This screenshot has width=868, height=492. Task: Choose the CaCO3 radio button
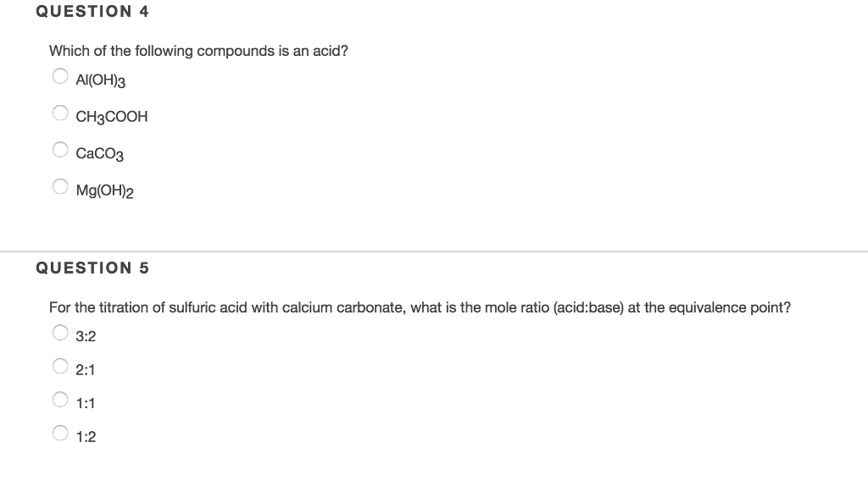click(59, 149)
